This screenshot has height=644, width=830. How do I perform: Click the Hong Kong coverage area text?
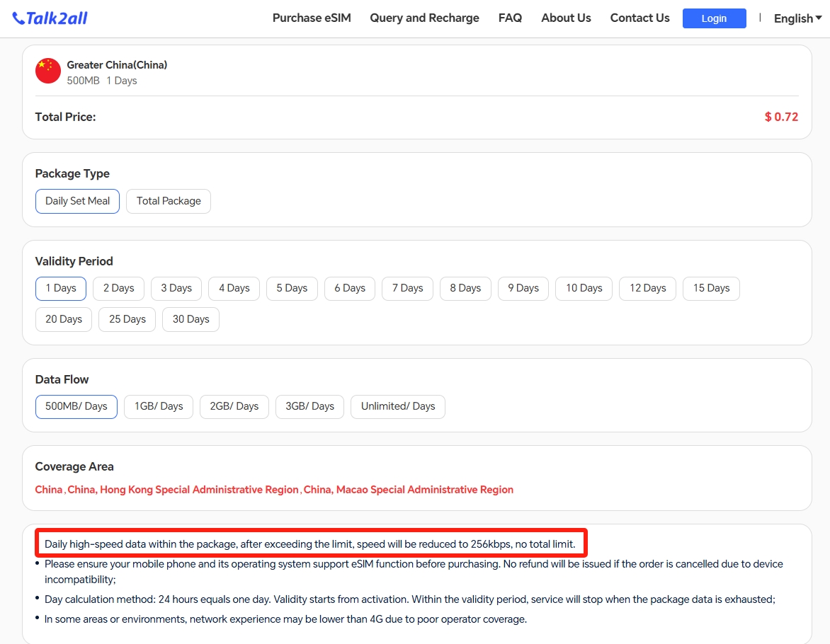(x=183, y=490)
